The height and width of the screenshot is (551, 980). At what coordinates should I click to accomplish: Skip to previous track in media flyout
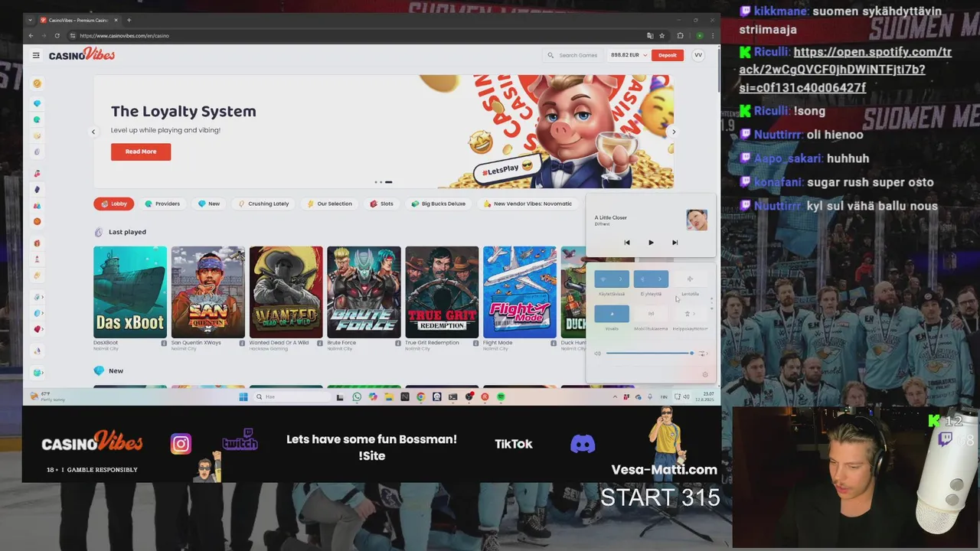pyautogui.click(x=627, y=243)
